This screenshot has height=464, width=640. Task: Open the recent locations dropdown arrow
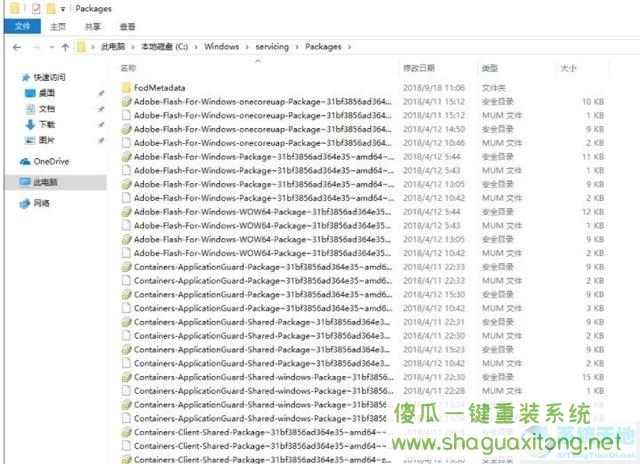[51, 47]
